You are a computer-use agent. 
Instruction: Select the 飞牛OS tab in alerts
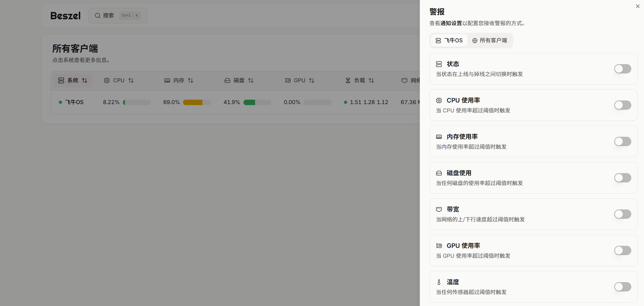point(449,40)
